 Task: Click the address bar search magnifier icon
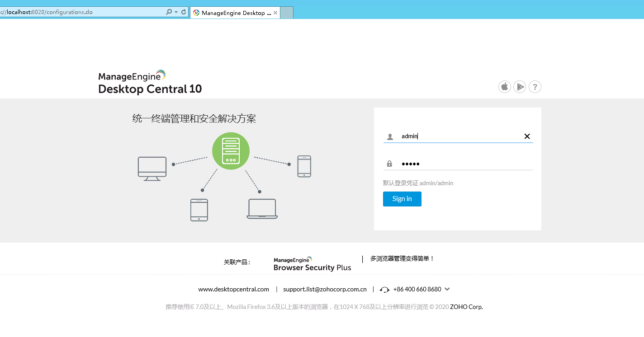[x=169, y=12]
